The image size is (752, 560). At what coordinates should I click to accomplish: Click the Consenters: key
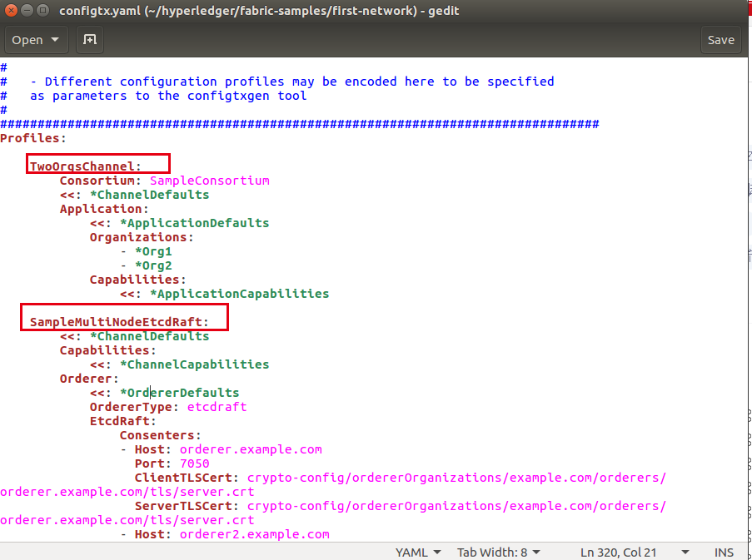pos(160,435)
